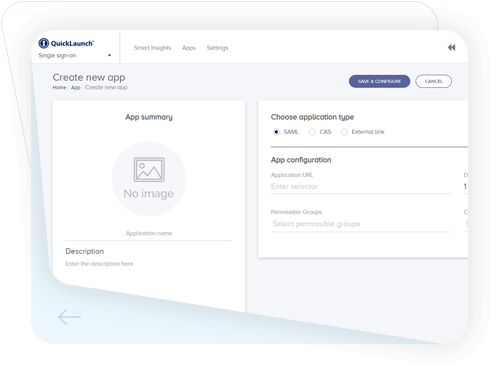Click the No image placeholder icon

pyautogui.click(x=149, y=170)
